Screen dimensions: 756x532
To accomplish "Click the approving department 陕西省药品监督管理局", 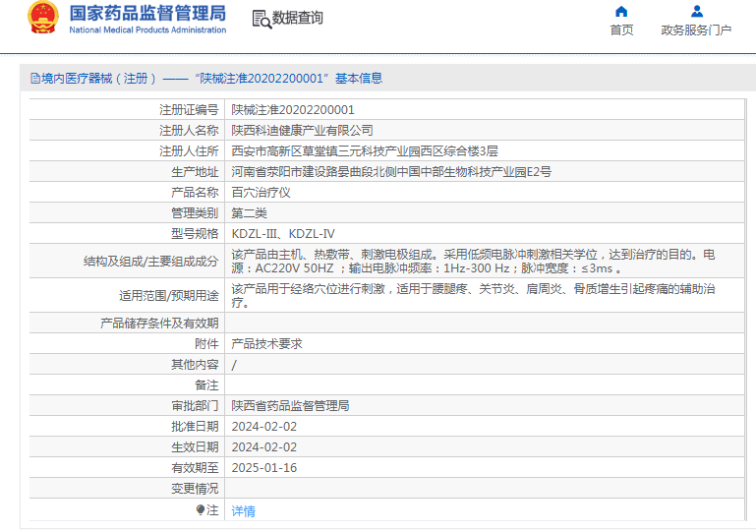I will (x=290, y=405).
